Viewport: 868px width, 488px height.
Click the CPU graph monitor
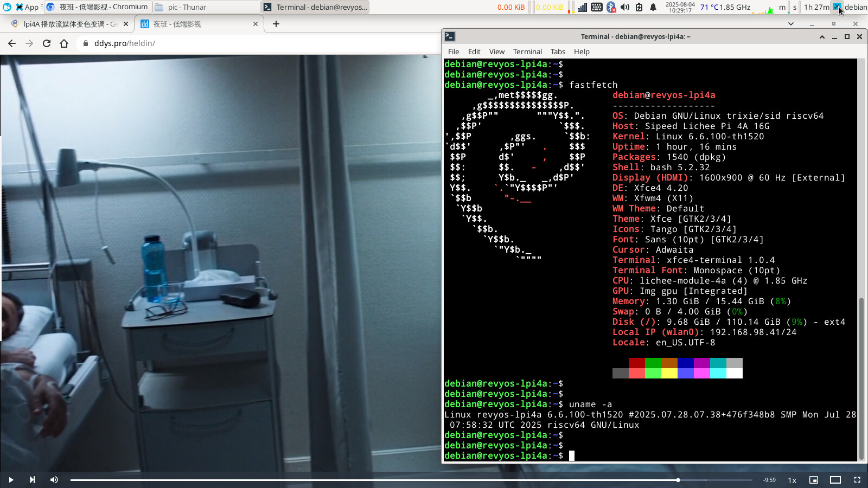click(763, 7)
